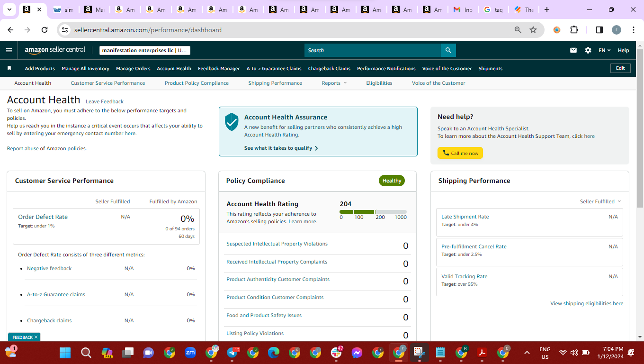Open the Eligibilities tab
Viewport: 644px width, 364px height.
click(379, 83)
